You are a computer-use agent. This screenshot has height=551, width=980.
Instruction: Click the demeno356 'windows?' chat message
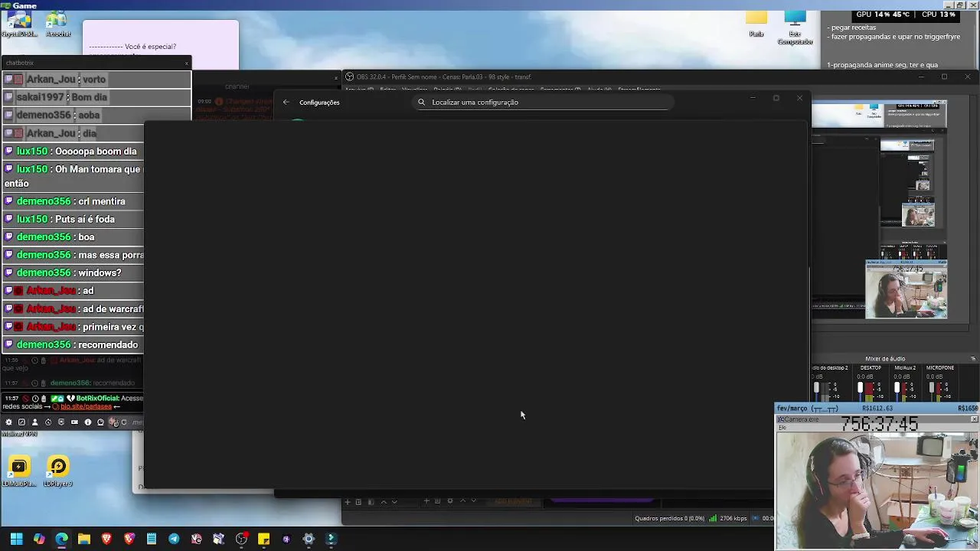pyautogui.click(x=73, y=272)
